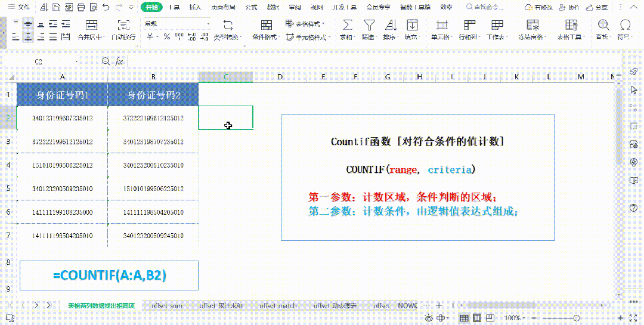The image size is (644, 325).
Task: Switch to the 插入 Insert tab
Action: [x=195, y=7]
